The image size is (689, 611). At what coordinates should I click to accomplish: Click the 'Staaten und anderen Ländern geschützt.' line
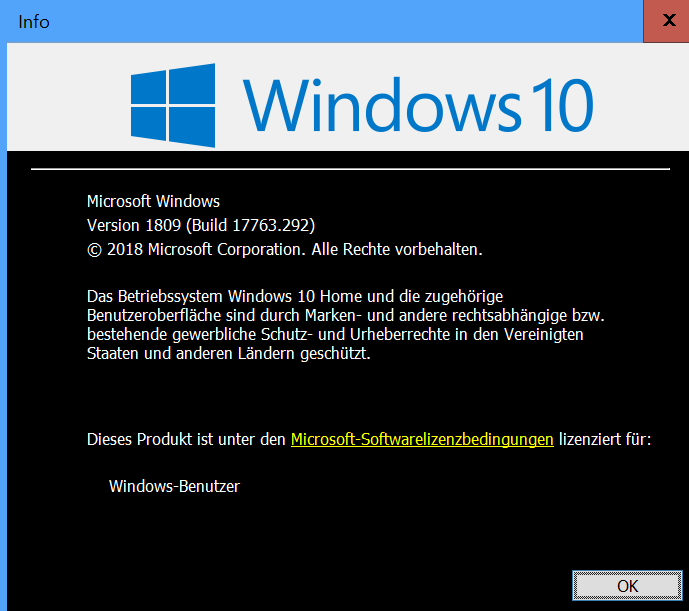coord(229,353)
